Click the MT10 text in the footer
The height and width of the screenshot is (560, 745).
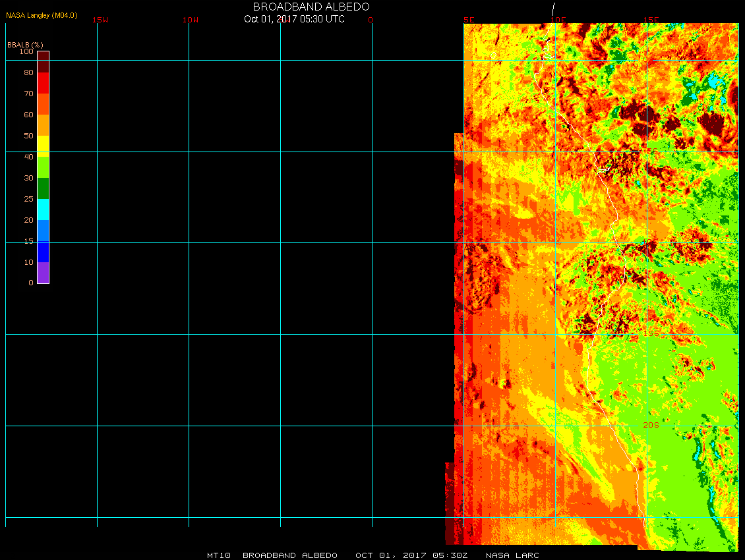[x=218, y=555]
